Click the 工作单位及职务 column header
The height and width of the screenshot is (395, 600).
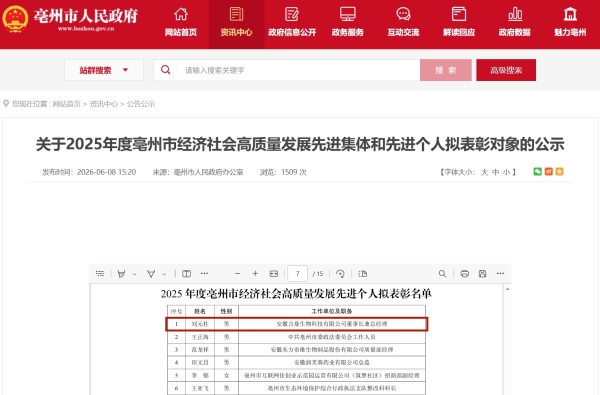[332, 311]
